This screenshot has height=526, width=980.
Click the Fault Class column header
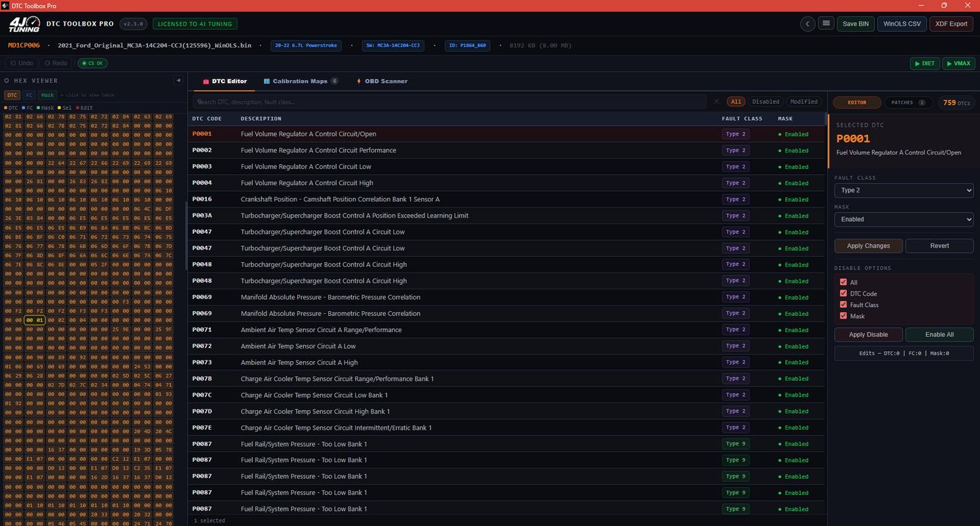742,119
